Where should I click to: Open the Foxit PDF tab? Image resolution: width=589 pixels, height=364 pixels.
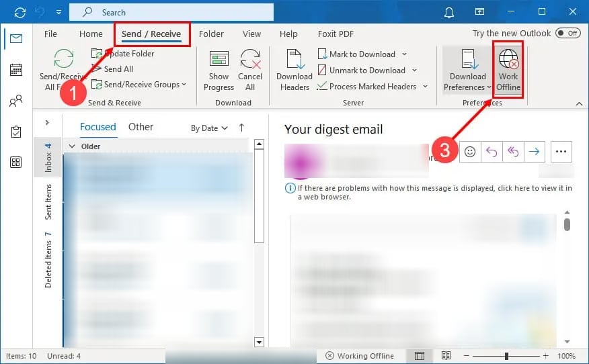click(x=336, y=34)
